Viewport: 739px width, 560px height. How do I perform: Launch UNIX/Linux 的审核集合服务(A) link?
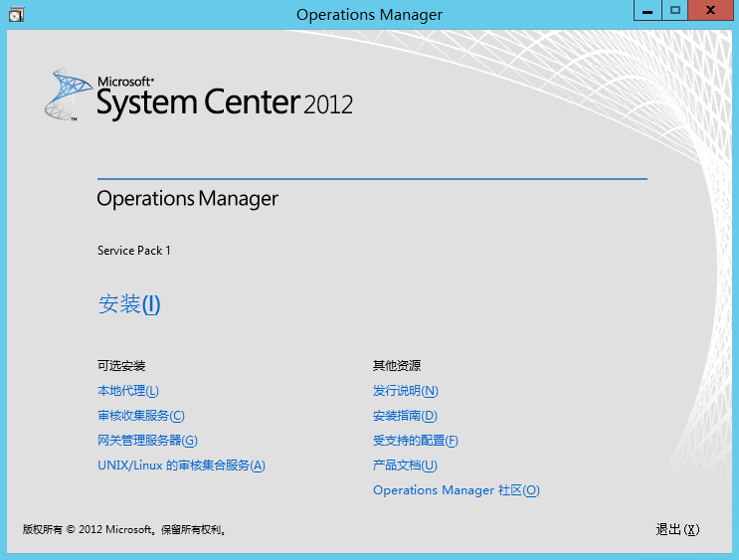tap(181, 466)
